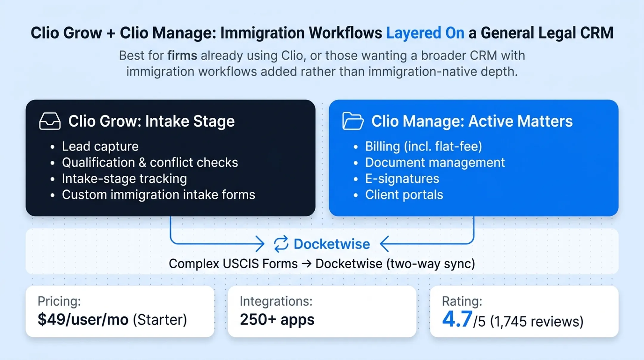Click the open folder icon beside Clio Manage
This screenshot has height=360, width=644.
point(353,121)
